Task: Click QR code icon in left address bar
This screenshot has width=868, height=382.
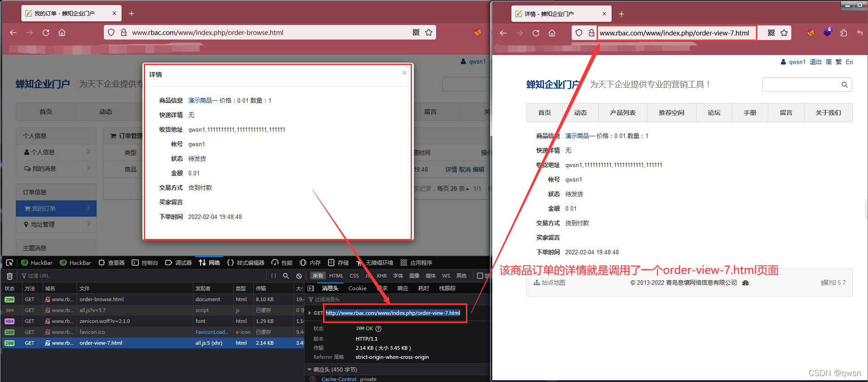Action: coord(416,32)
